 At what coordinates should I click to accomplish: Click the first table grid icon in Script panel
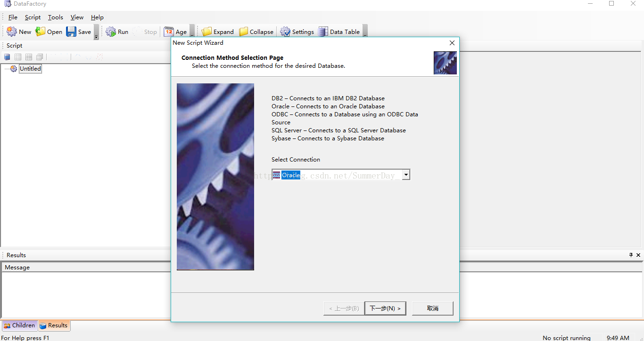click(x=18, y=57)
